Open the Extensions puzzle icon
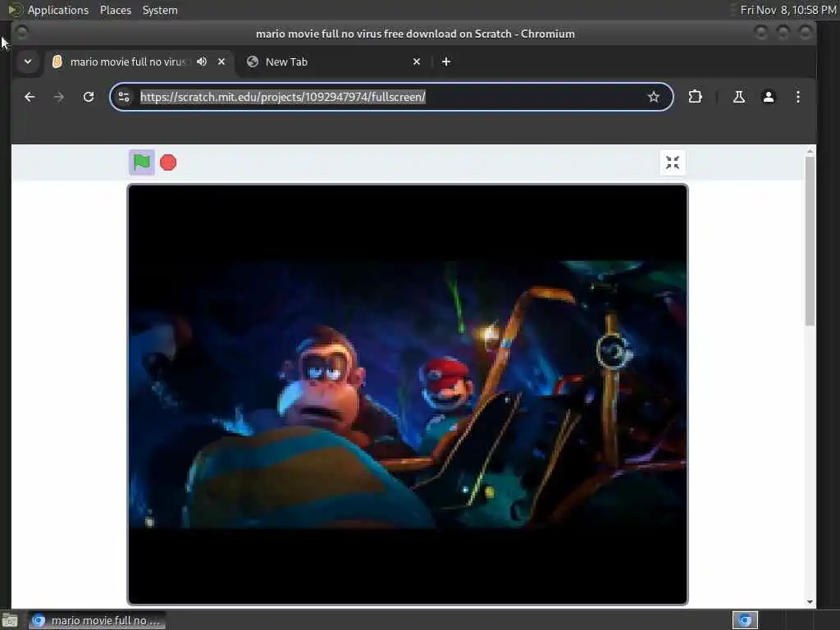Viewport: 840px width, 630px height. pos(695,97)
